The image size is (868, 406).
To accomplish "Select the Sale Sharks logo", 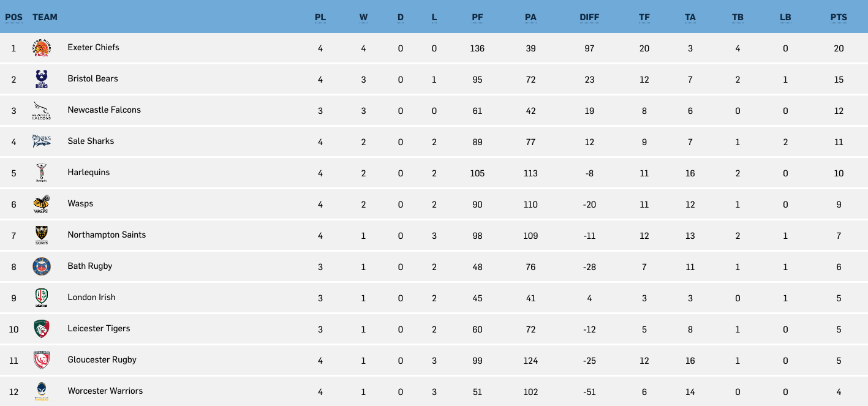I will point(42,141).
